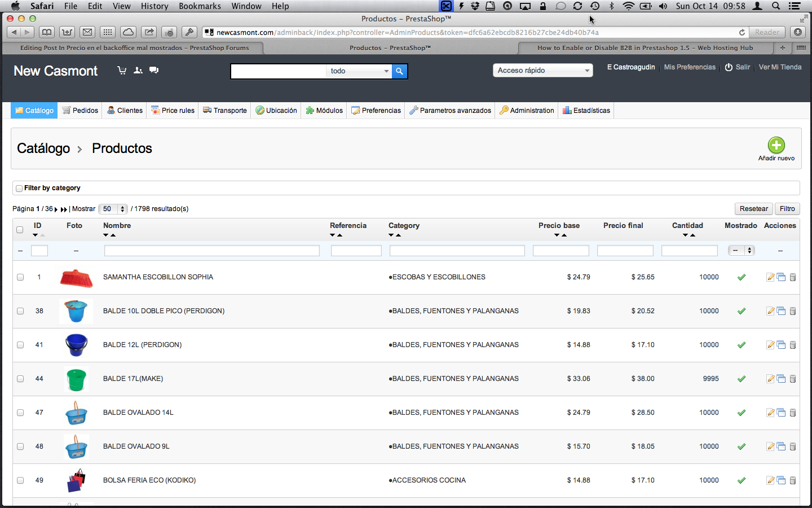This screenshot has height=508, width=812.
Task: Open the Transporte tab
Action: coord(224,111)
